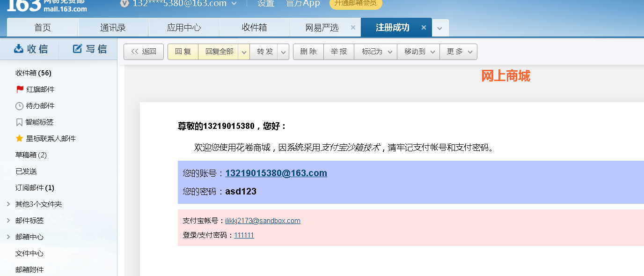Image resolution: width=644 pixels, height=276 pixels.
Task: Expand 邮箱中心 chevron
Action: 8,237
